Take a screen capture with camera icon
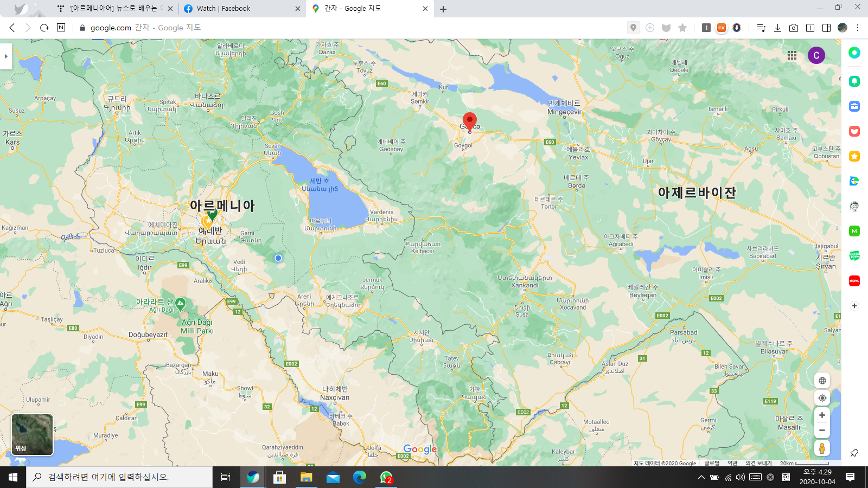This screenshot has height=488, width=868. pos(794,28)
